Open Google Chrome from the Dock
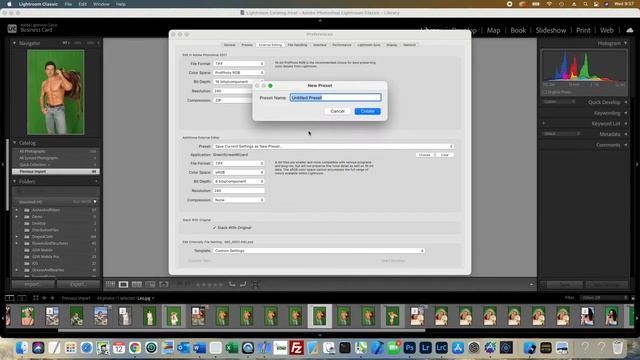Viewport: 640px width, 360px height. [x=135, y=348]
